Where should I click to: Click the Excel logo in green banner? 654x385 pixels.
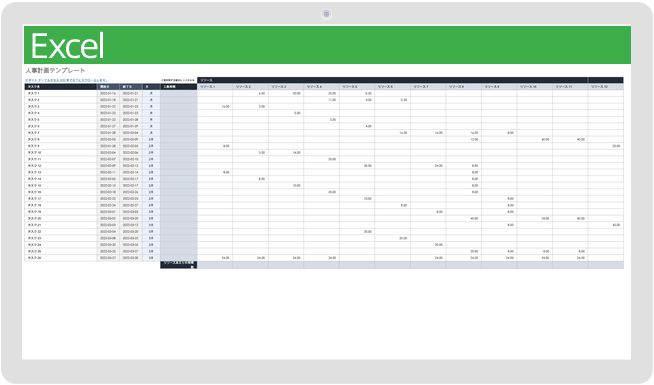[67, 46]
